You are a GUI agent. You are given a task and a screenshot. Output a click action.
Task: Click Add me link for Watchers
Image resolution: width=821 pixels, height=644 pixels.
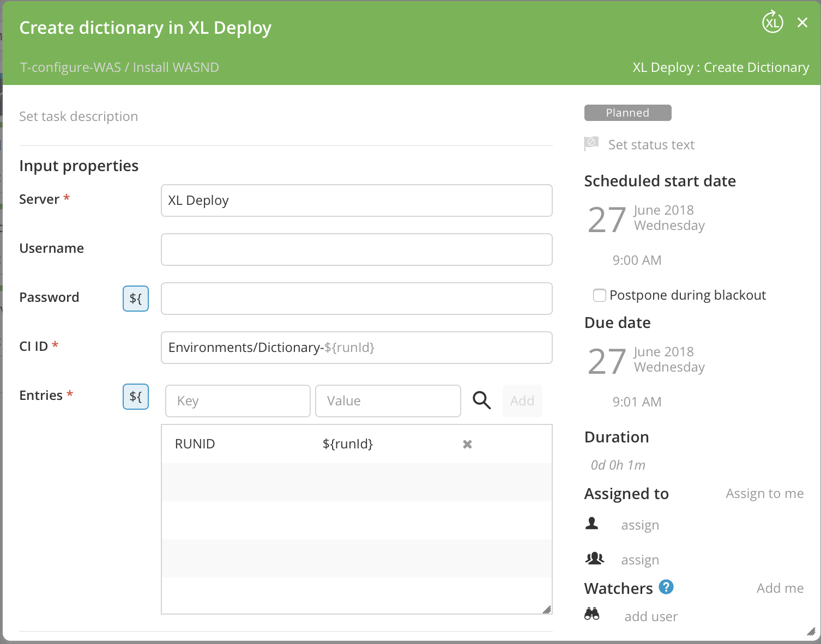point(780,588)
